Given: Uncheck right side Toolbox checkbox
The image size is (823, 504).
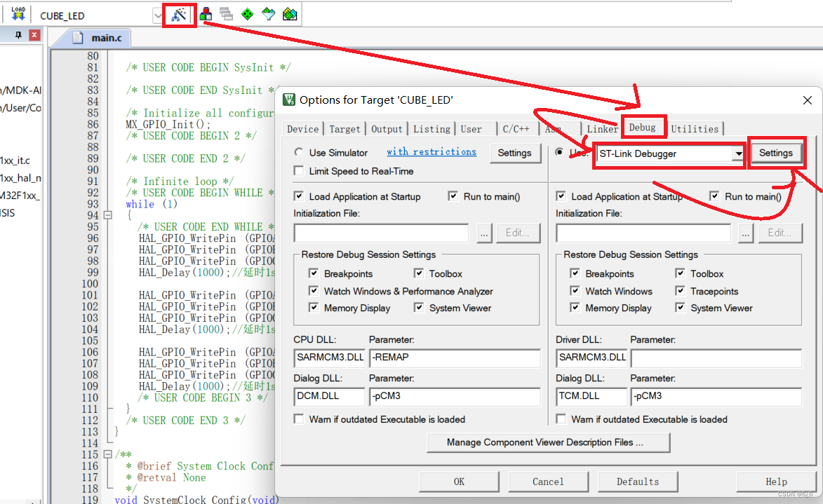Looking at the screenshot, I should pyautogui.click(x=681, y=273).
